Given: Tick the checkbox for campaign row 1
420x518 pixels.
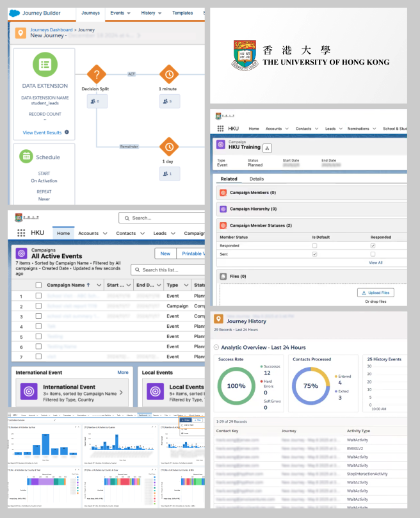Looking at the screenshot, I should coord(38,296).
